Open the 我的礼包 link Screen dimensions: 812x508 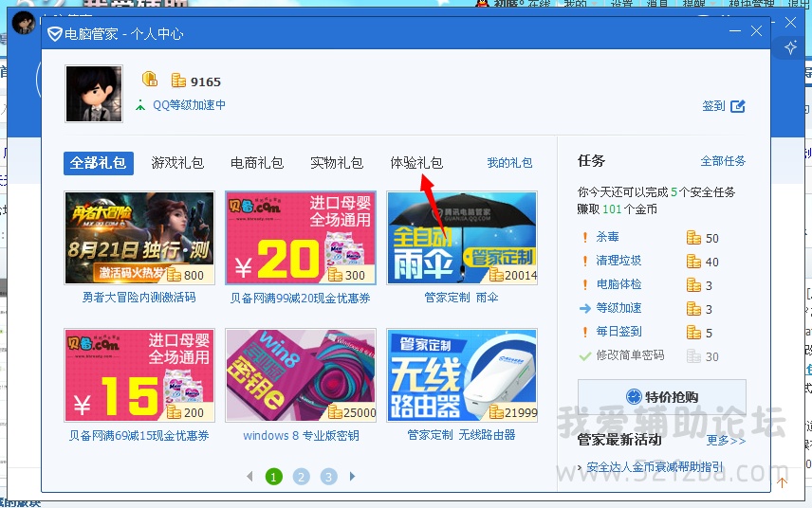coord(509,163)
